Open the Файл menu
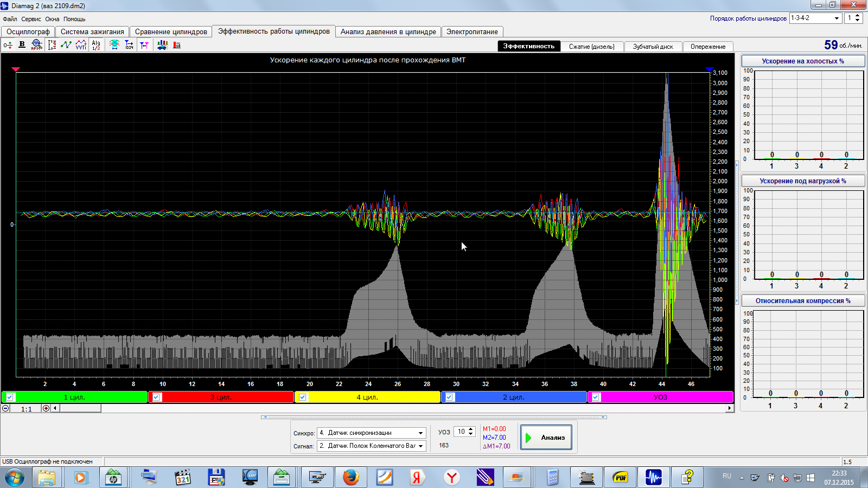The height and width of the screenshot is (488, 868). 10,19
